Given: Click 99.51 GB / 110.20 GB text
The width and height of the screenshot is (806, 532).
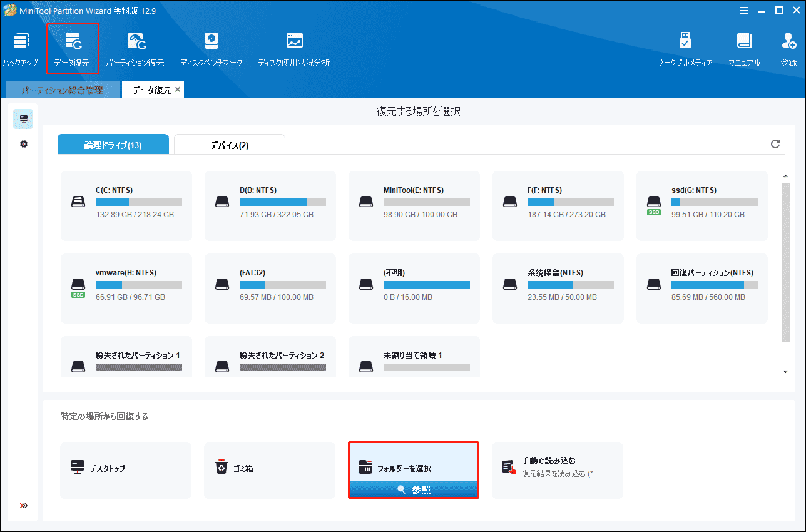Looking at the screenshot, I should pos(708,215).
